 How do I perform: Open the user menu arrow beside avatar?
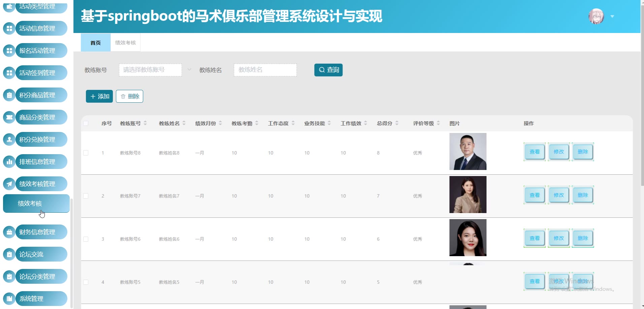coord(612,16)
